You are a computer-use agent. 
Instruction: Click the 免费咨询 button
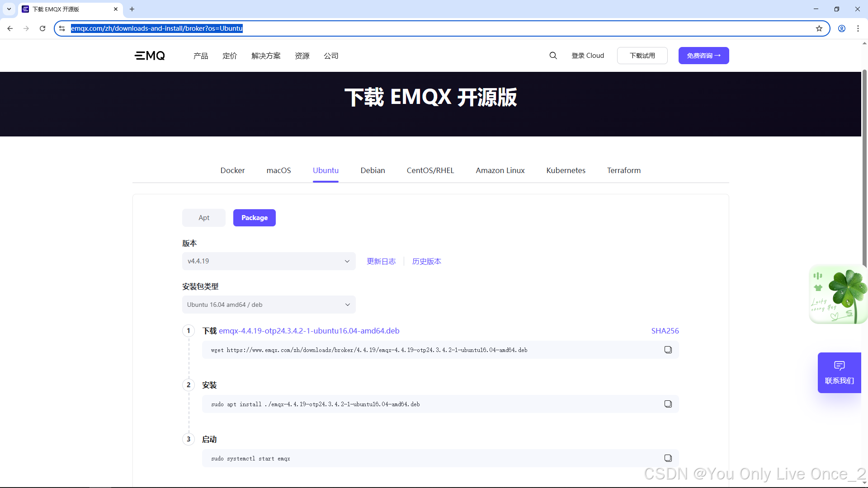(703, 56)
